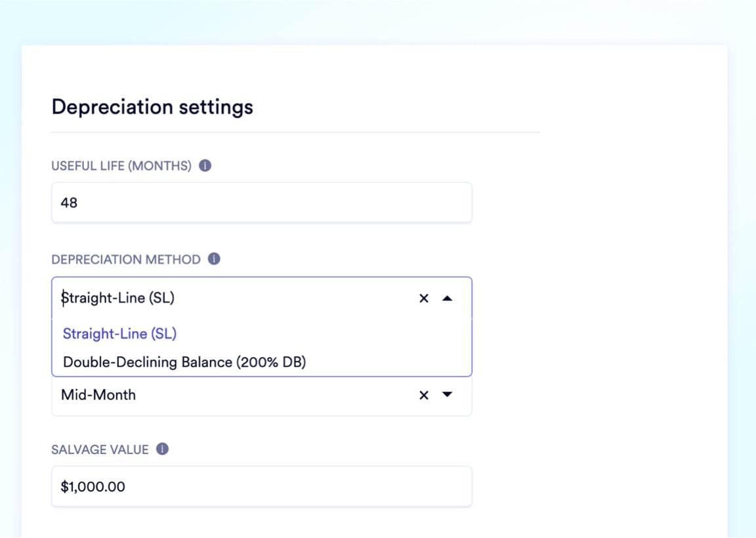756x538 pixels.
Task: Choose Straight-Line (SL) from the list
Action: click(120, 333)
